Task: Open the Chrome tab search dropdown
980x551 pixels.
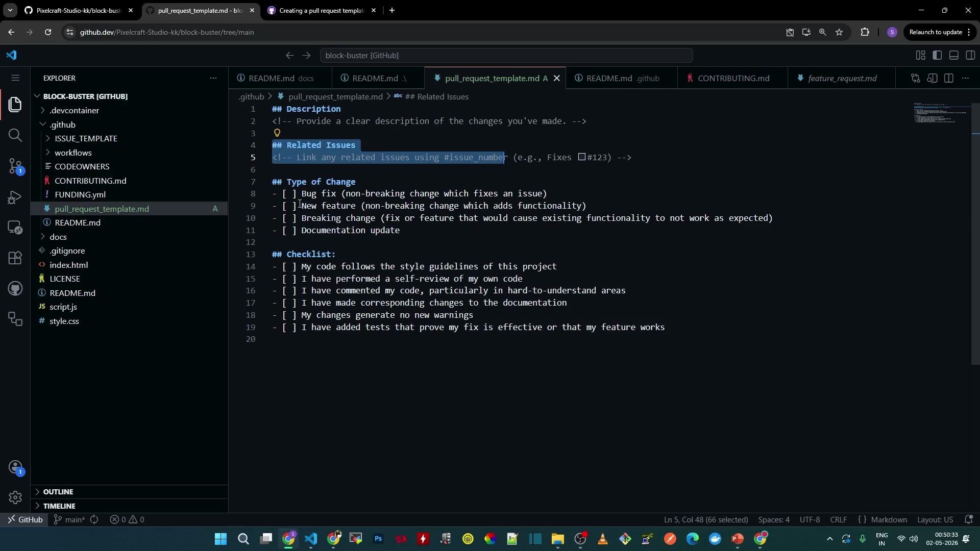Action: [x=10, y=10]
